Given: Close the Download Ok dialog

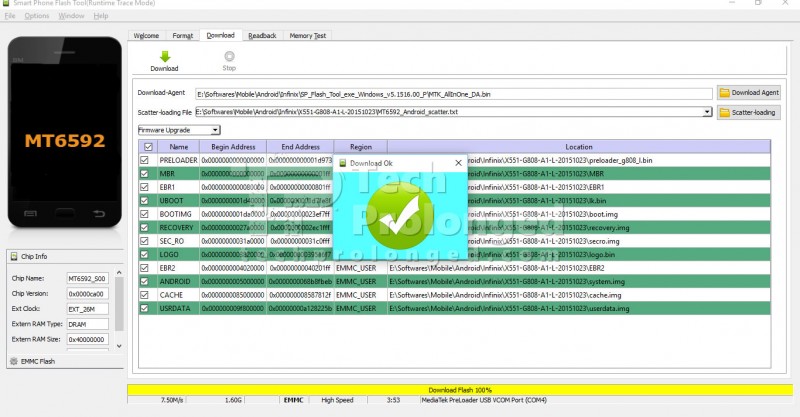Looking at the screenshot, I should click(x=458, y=163).
